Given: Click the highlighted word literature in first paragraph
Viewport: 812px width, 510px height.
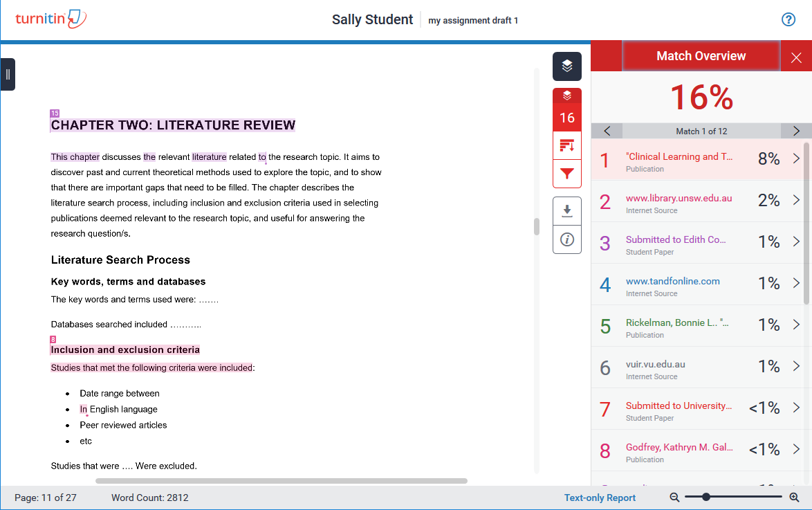Looking at the screenshot, I should (x=209, y=157).
